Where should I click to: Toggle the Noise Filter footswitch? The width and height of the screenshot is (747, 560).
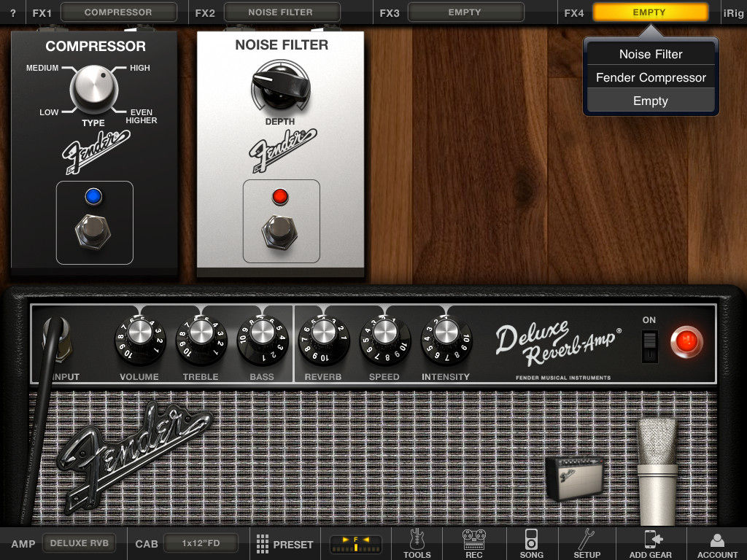click(280, 232)
